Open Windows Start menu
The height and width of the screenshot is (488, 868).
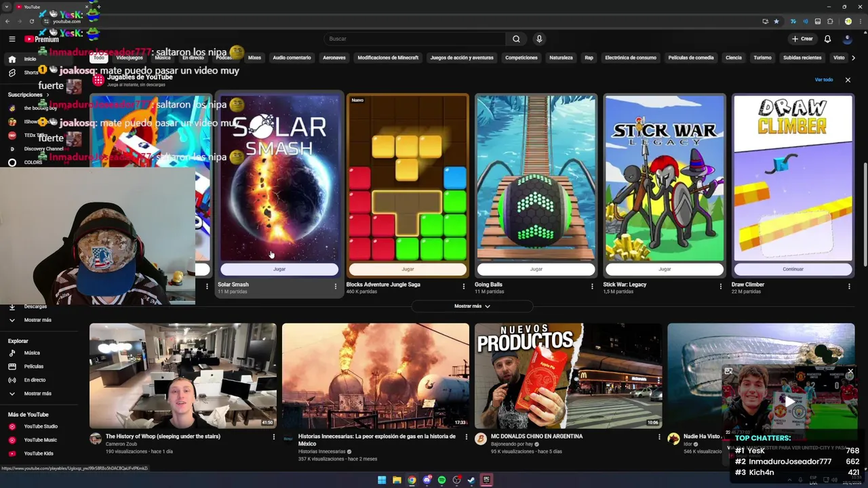point(382,480)
